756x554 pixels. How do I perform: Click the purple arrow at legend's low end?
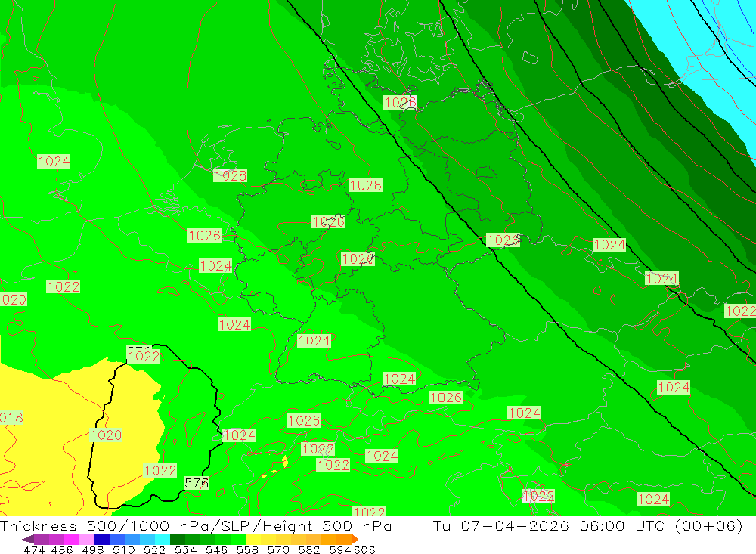[x=27, y=539]
